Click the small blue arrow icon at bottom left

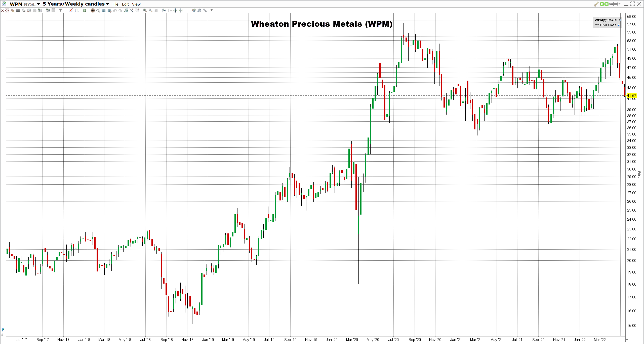pyautogui.click(x=3, y=330)
